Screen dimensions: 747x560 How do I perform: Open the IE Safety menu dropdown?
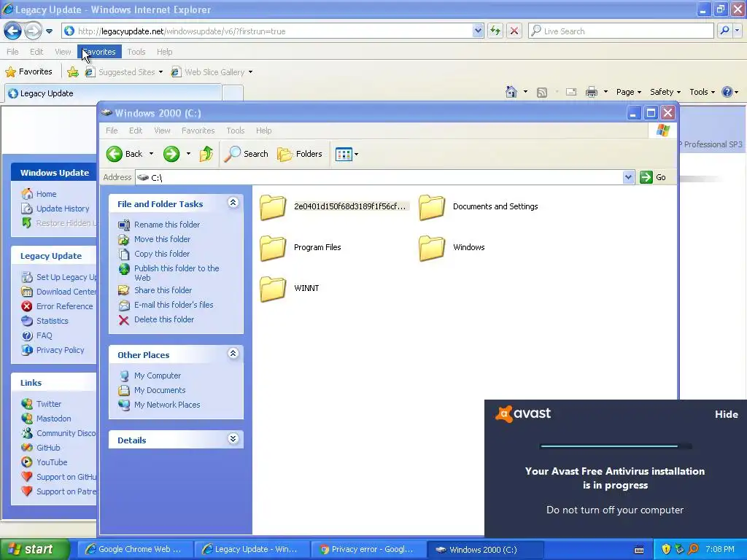pos(665,92)
